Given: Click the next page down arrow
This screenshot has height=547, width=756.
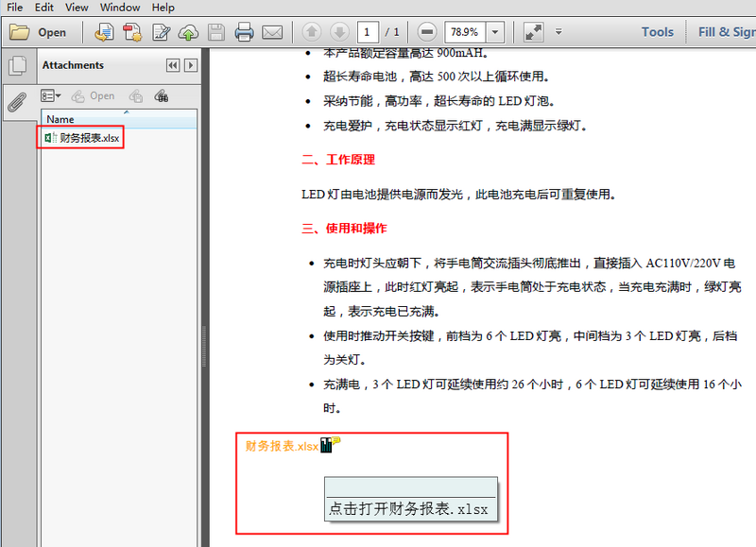Looking at the screenshot, I should coord(338,30).
